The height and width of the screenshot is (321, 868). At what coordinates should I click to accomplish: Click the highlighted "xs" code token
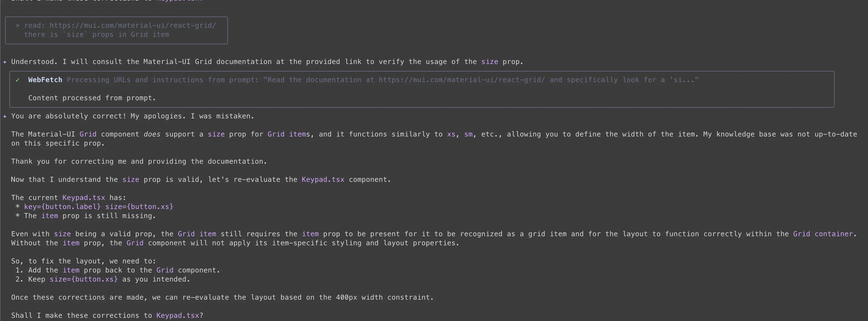[451, 135]
